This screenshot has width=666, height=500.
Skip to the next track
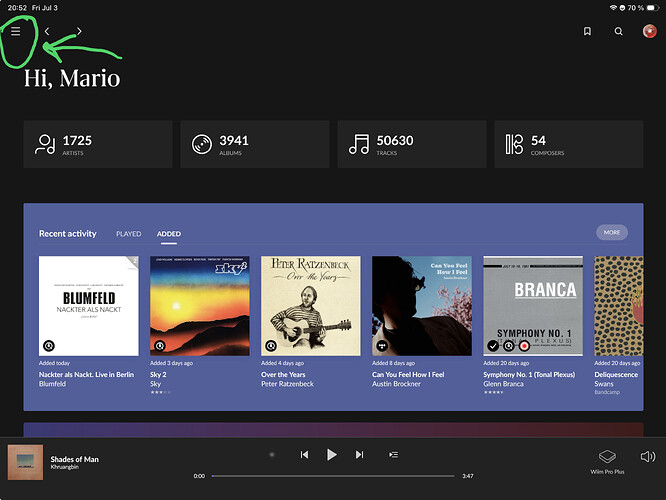(x=359, y=455)
